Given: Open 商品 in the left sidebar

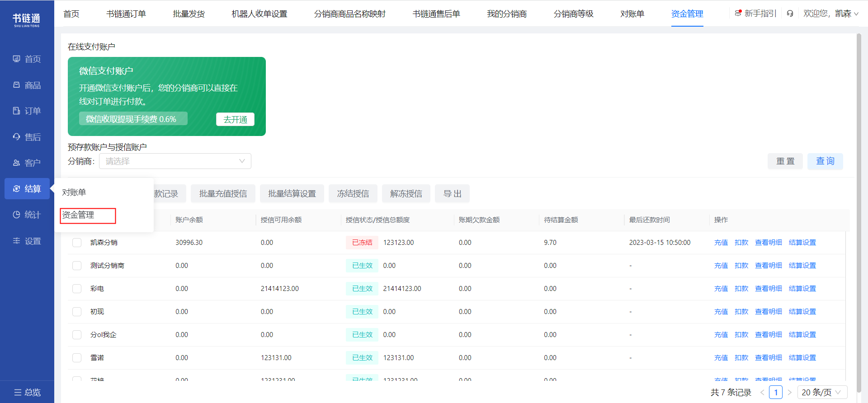Looking at the screenshot, I should pos(27,85).
